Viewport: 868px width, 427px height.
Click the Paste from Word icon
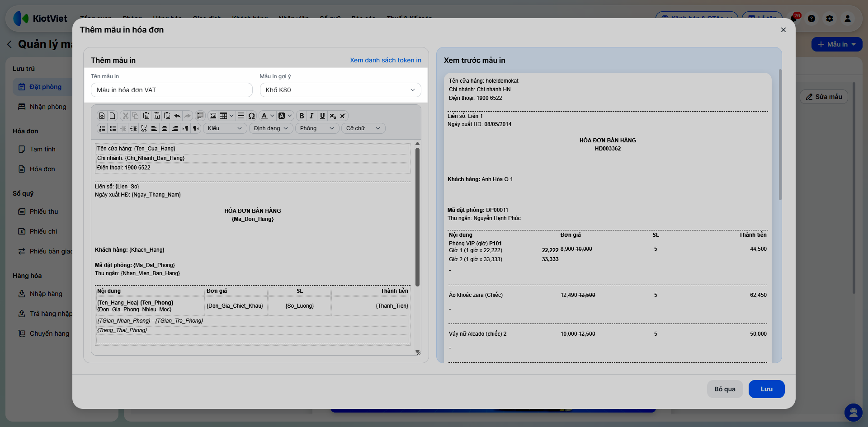point(167,116)
